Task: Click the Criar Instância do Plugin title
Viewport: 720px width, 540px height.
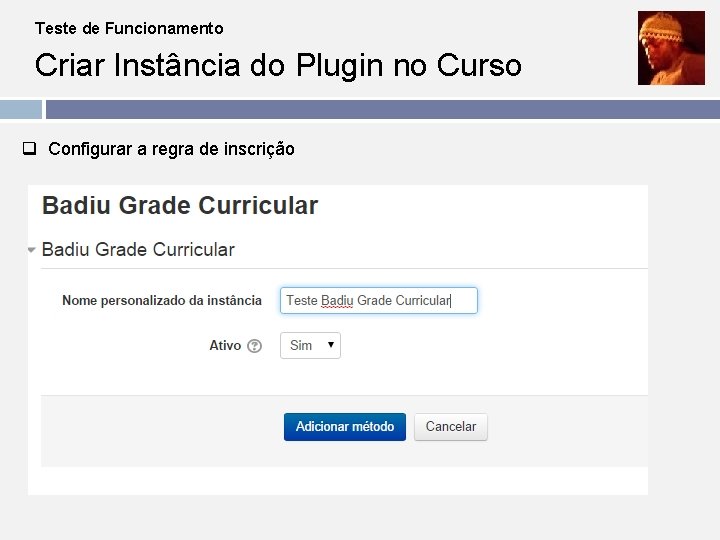Action: [278, 66]
